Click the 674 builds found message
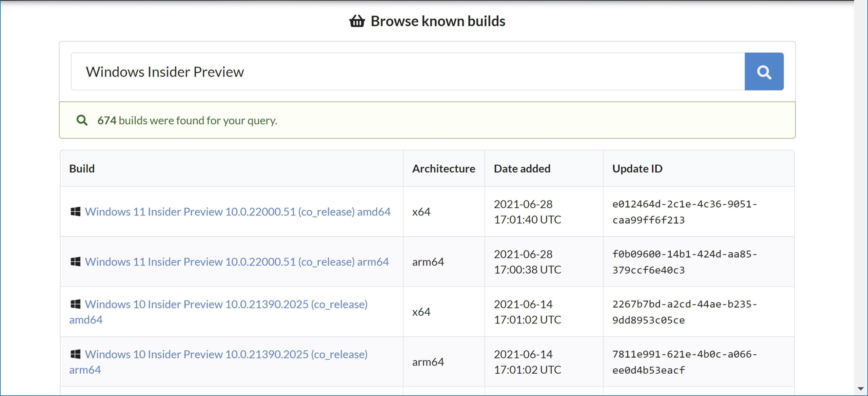Image resolution: width=868 pixels, height=396 pixels. point(187,121)
